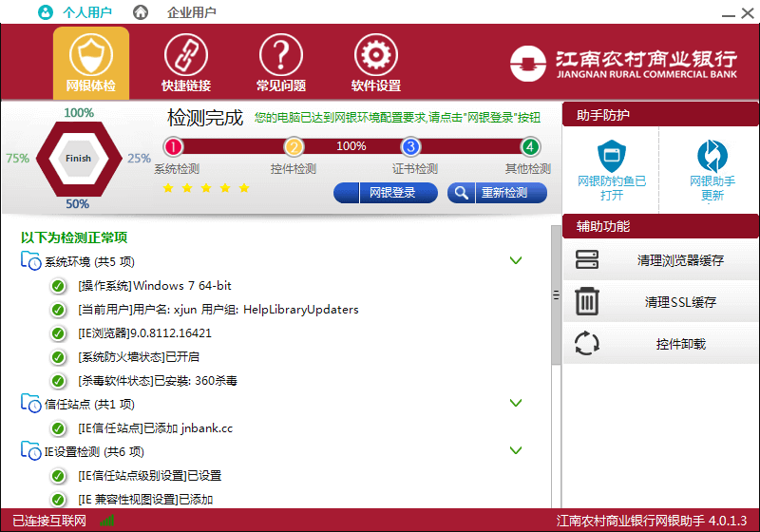This screenshot has width=760, height=532.
Task: Click the five-star rating row
Action: point(206,188)
